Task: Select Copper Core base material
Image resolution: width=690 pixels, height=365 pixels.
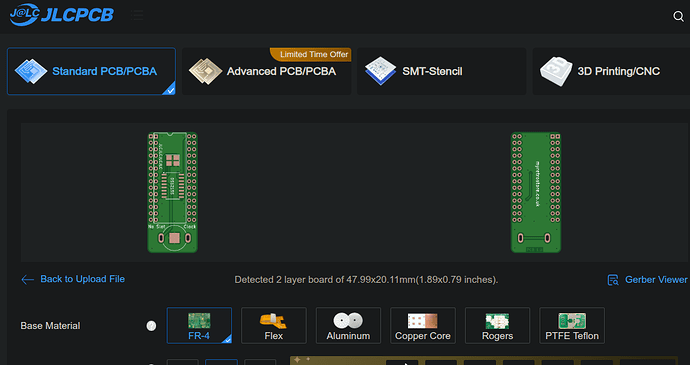Action: point(423,325)
